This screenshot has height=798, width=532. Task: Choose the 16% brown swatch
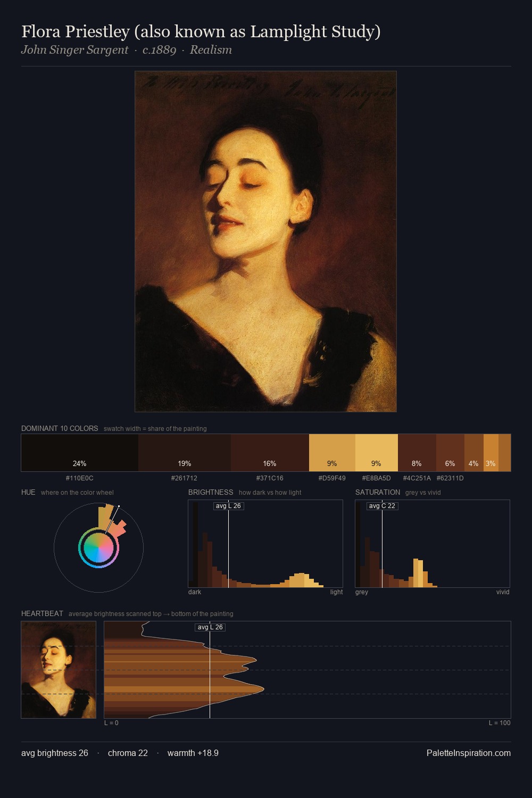click(x=270, y=453)
